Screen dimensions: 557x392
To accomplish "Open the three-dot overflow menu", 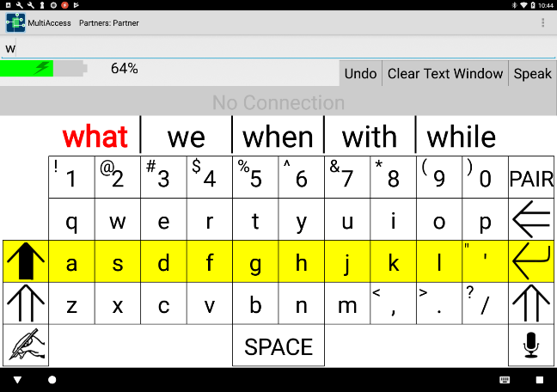I will [x=542, y=23].
